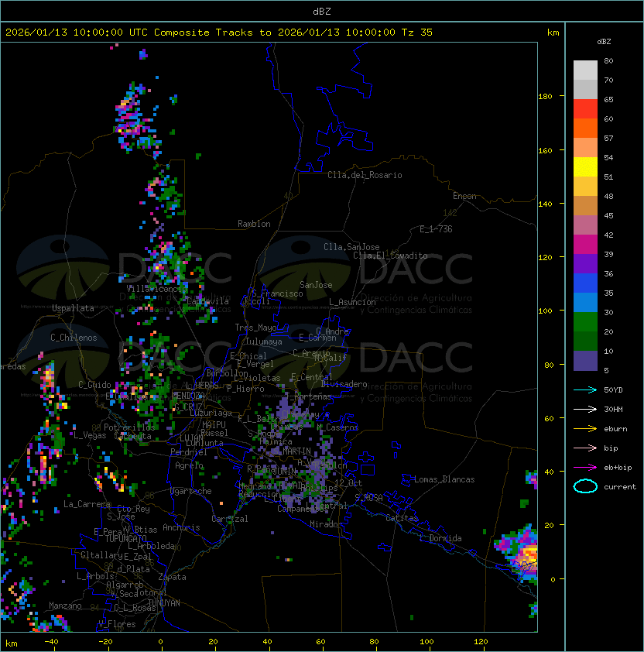Click the cyan 50YD arrow in legend
Viewport: 644px width, 652px height.
tap(585, 389)
